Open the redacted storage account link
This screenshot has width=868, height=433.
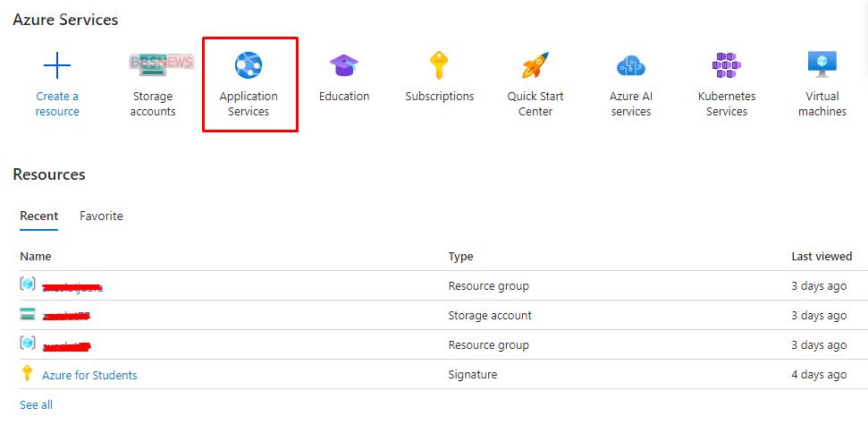tap(67, 316)
